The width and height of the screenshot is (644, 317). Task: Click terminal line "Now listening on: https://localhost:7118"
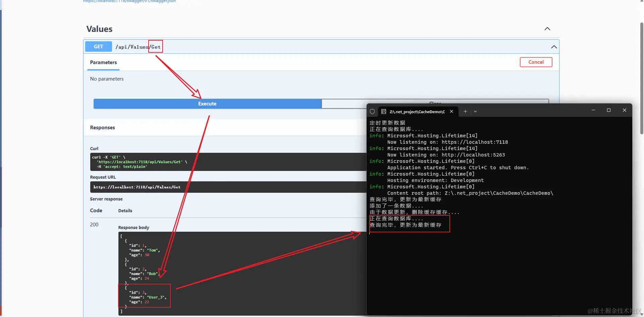[447, 142]
